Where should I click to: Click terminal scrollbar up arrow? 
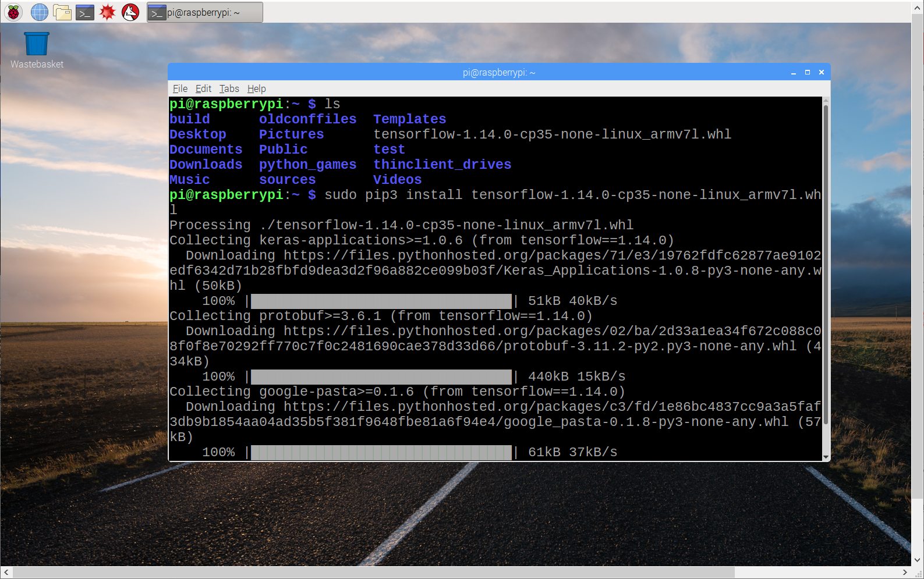click(826, 101)
